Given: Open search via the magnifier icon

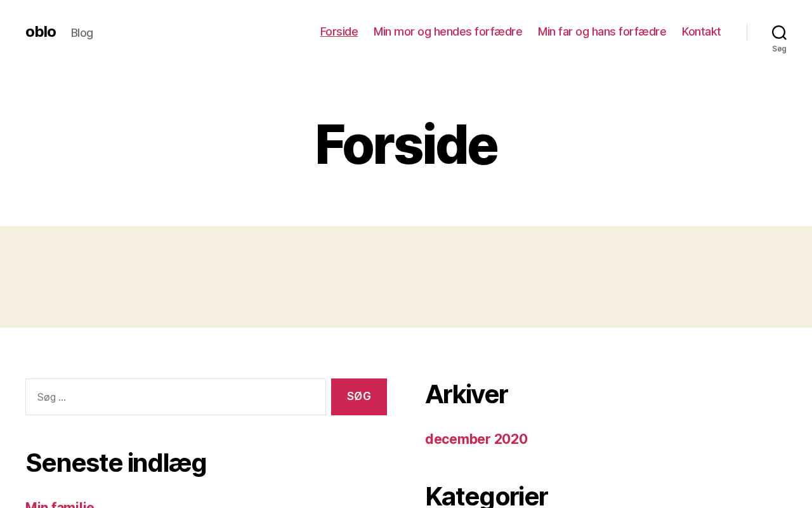Looking at the screenshot, I should point(779,32).
